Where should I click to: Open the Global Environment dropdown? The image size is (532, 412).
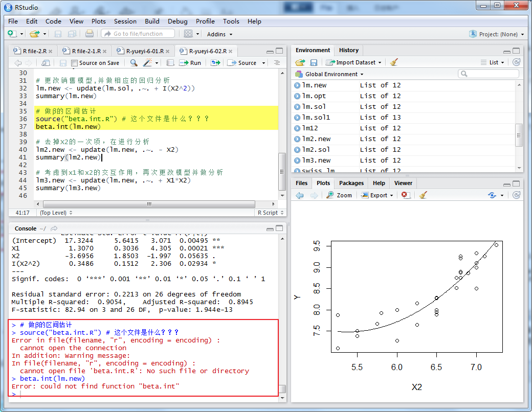(329, 74)
